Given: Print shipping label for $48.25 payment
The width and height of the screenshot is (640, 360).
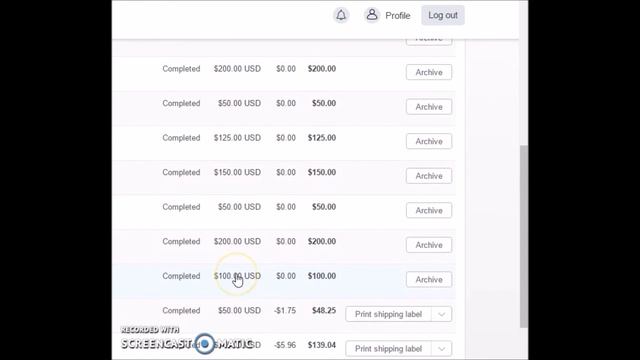Looking at the screenshot, I should [388, 314].
